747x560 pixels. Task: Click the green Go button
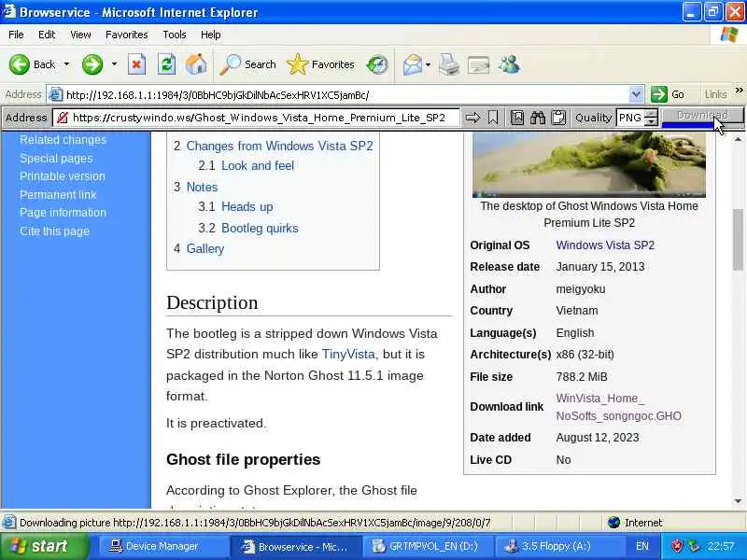tap(669, 95)
